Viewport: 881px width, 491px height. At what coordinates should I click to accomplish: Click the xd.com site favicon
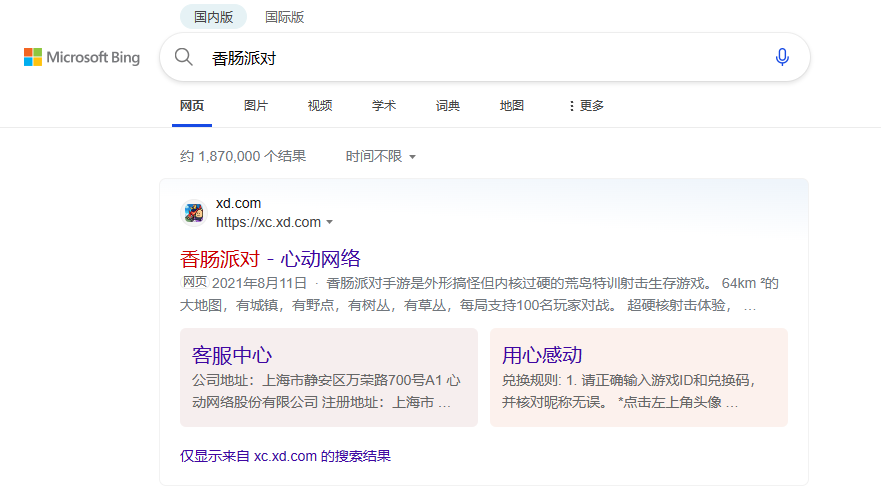click(194, 213)
